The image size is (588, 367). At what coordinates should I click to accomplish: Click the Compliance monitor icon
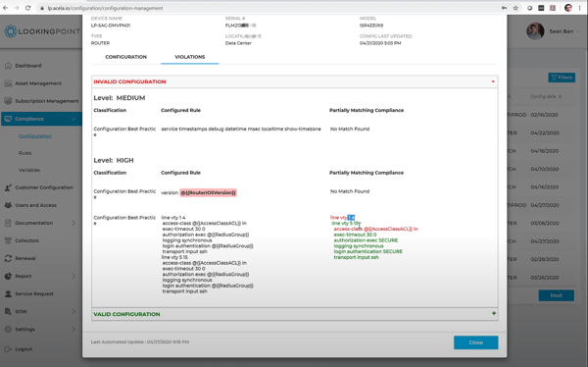[8, 119]
